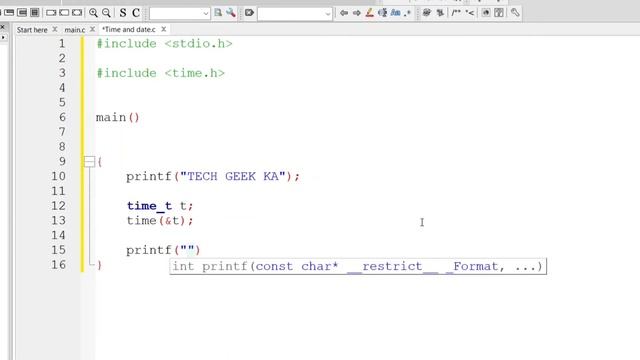
Task: Click the window-layout icon next to striped one
Action: pos(22,13)
